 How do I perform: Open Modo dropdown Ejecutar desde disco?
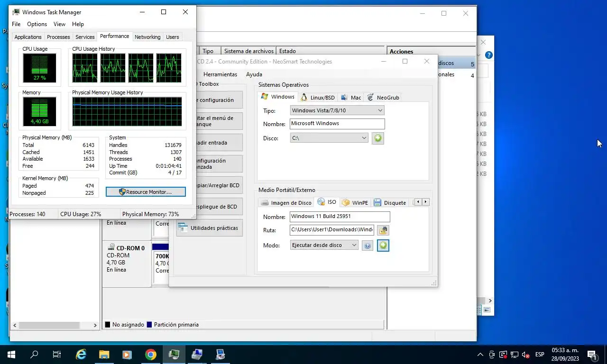(x=324, y=245)
